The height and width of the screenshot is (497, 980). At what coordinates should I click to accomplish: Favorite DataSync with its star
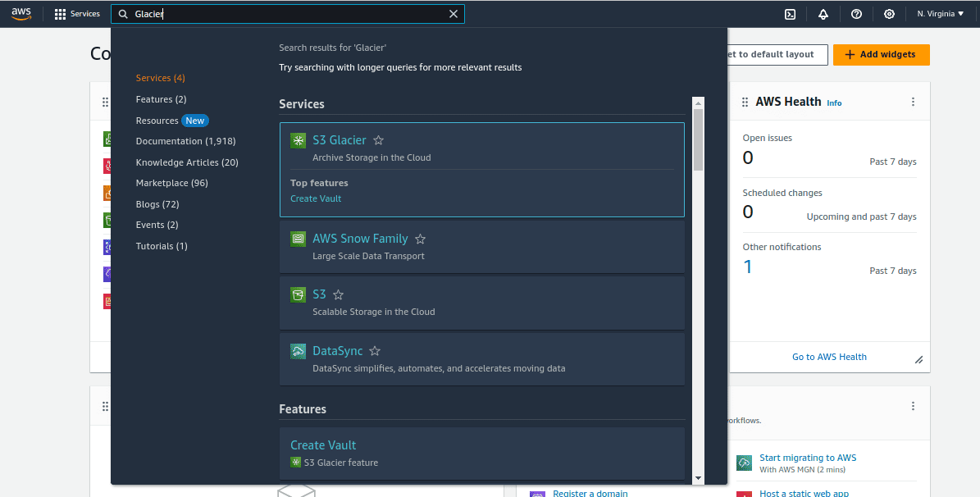coord(375,351)
